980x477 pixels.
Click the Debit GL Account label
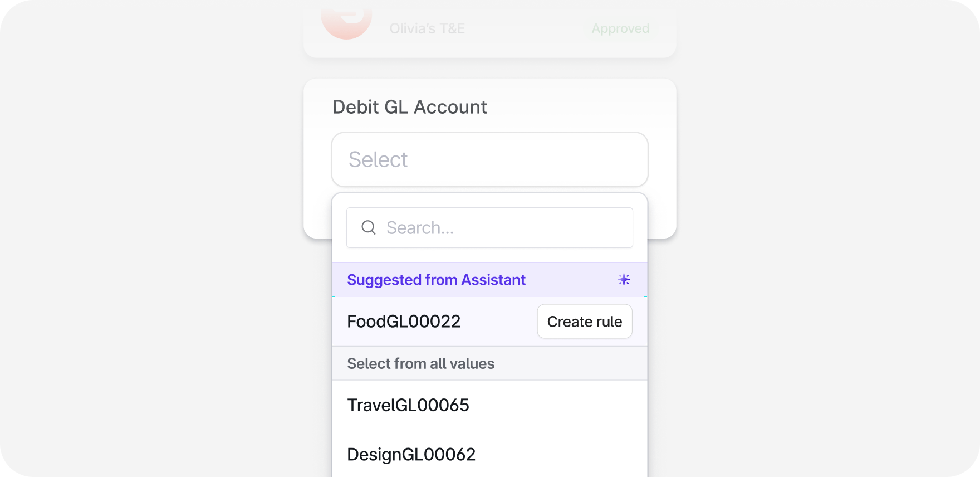[409, 107]
